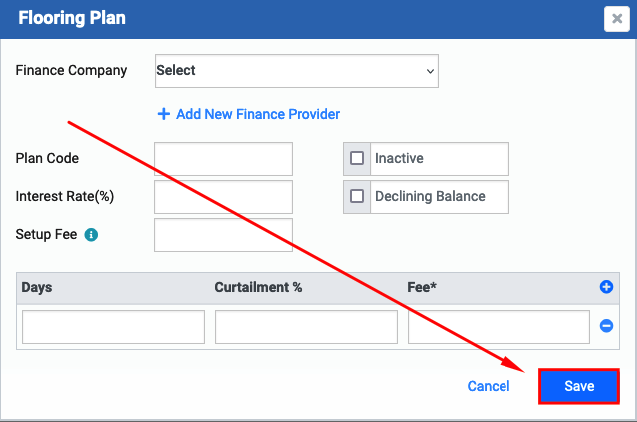Tick the Declining Balance checkbox
Viewport: 637px width, 422px height.
click(x=357, y=196)
